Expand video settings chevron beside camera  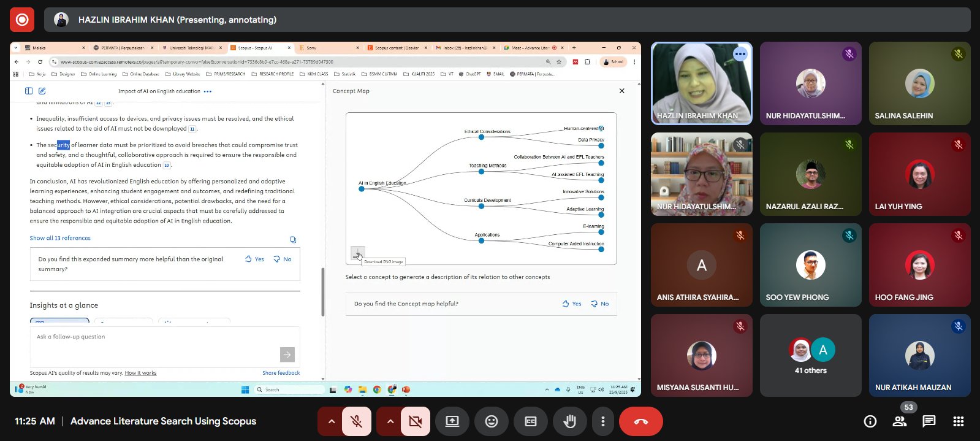pos(390,421)
